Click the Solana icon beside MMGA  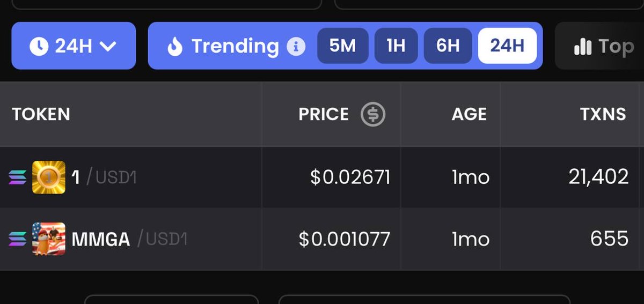tap(18, 239)
